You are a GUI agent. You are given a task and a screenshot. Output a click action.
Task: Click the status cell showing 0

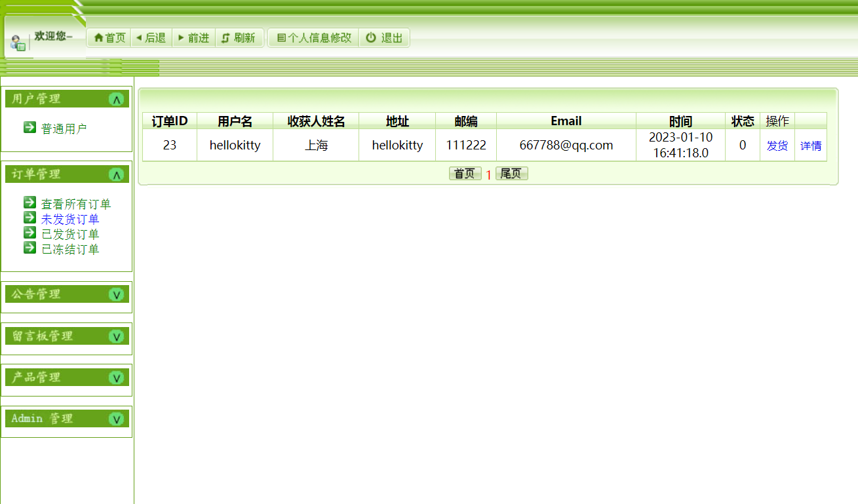pos(743,145)
